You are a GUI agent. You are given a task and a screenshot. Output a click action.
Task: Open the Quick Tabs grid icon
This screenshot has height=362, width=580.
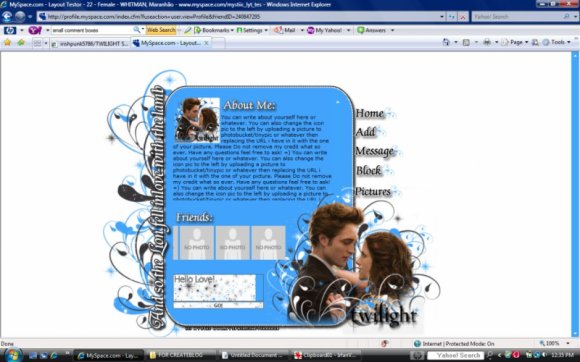click(x=37, y=43)
